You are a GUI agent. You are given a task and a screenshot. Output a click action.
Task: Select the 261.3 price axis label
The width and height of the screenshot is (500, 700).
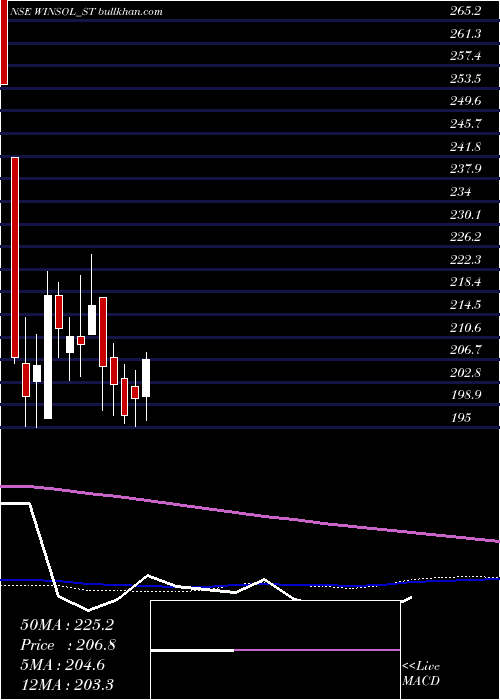(x=465, y=34)
